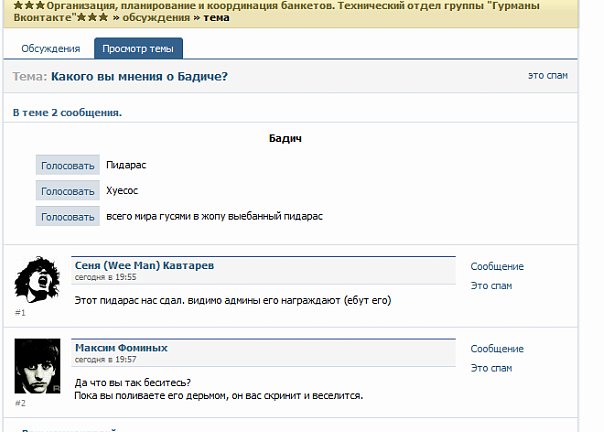Click 'Сообщение' next to Максим Фоминых's post
The width and height of the screenshot is (604, 432).
497,349
